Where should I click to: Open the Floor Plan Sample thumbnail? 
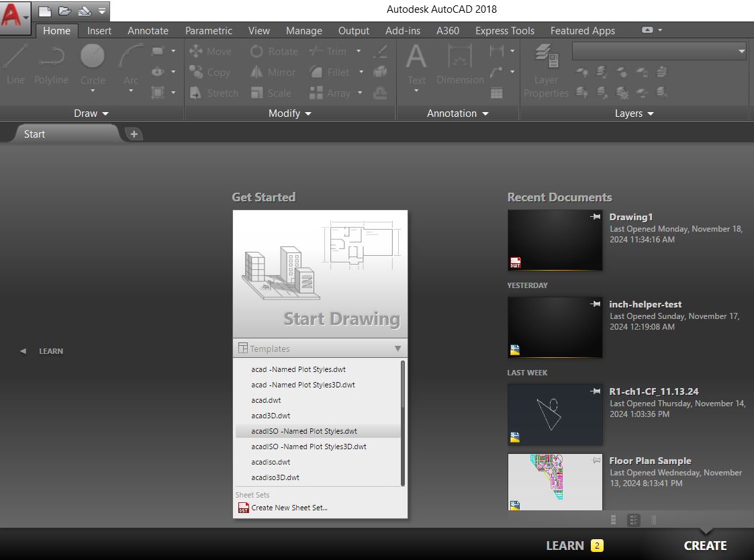(x=555, y=481)
